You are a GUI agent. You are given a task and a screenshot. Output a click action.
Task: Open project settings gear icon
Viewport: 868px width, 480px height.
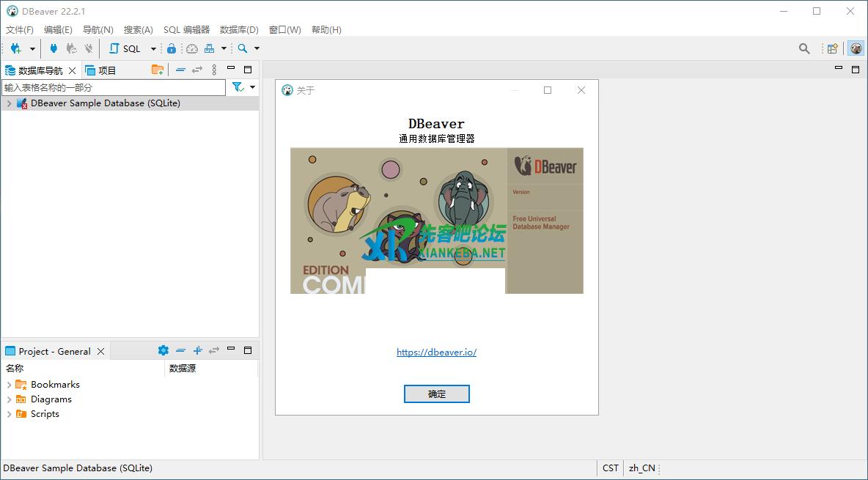[163, 351]
